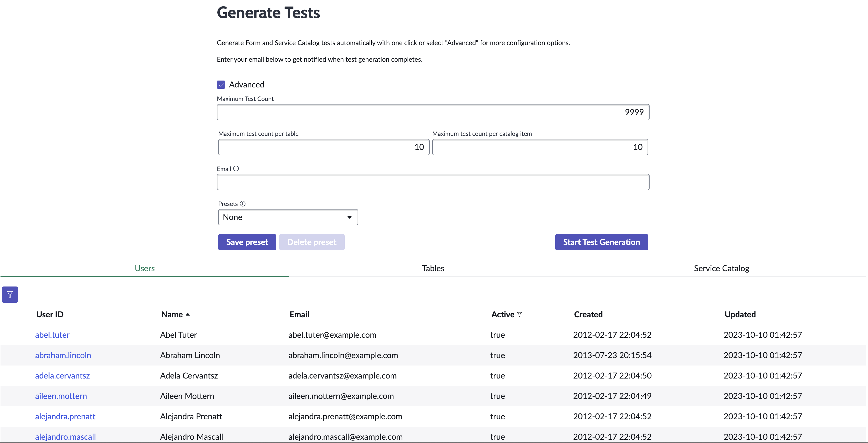Screen dimensions: 868x443
Task: Click created date 2012-02-17 22:04:49
Action: 612,396
